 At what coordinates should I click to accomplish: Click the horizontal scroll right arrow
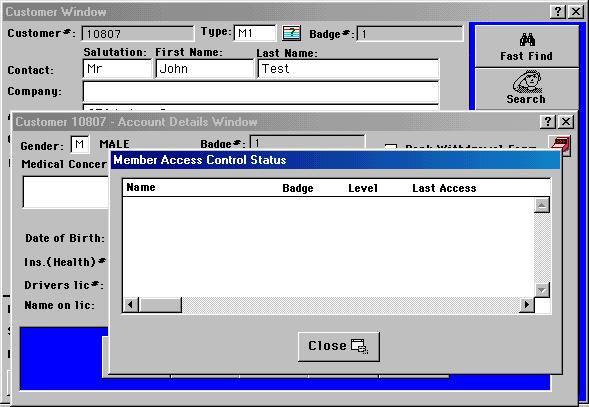coord(527,304)
